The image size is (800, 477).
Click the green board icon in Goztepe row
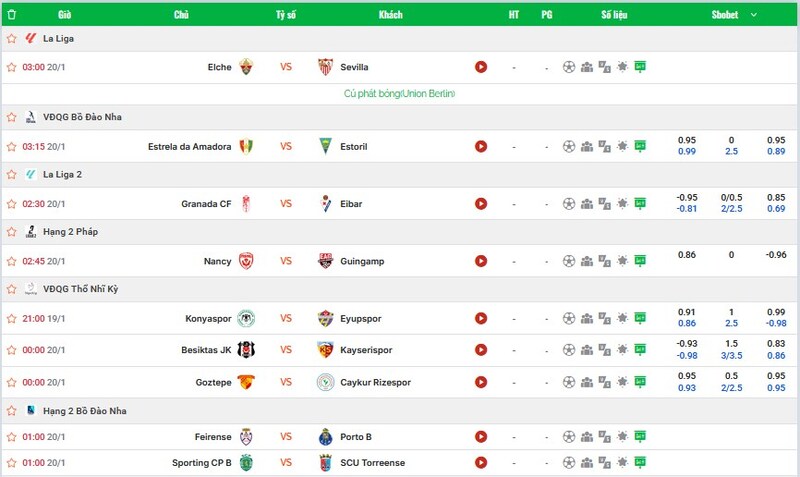pyautogui.click(x=640, y=382)
